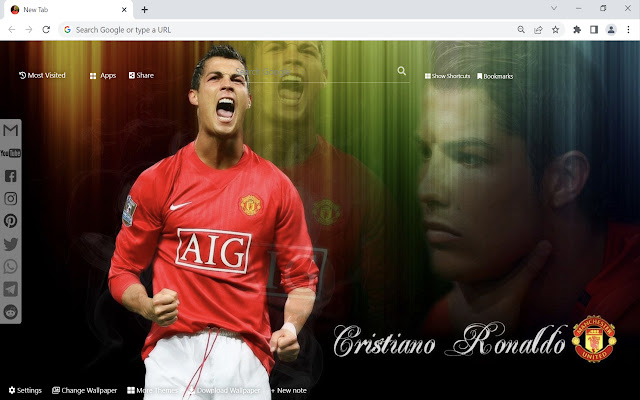This screenshot has height=400, width=640.
Task: Open the Chrome three-dot menu
Action: coord(628,29)
